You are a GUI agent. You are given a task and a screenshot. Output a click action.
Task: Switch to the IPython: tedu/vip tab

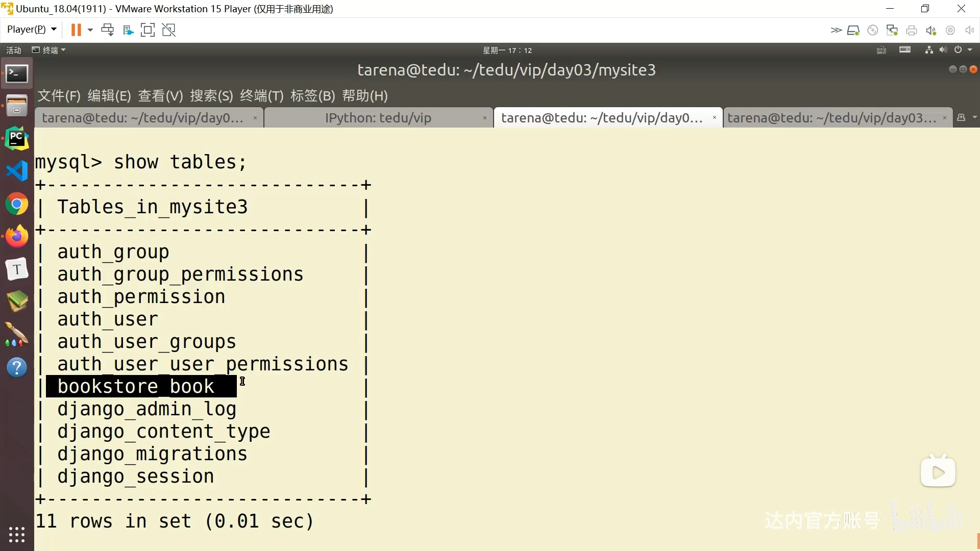tap(378, 118)
